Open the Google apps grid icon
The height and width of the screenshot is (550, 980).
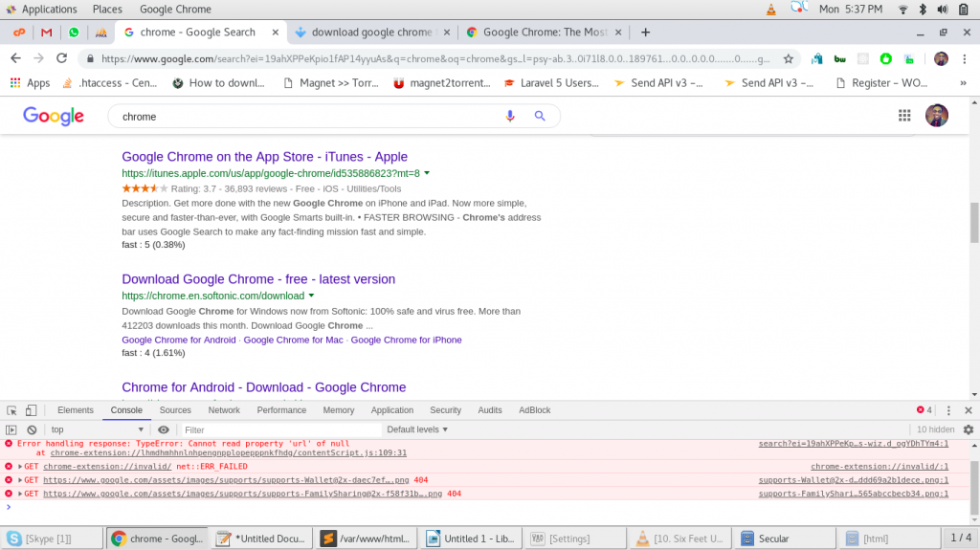904,116
